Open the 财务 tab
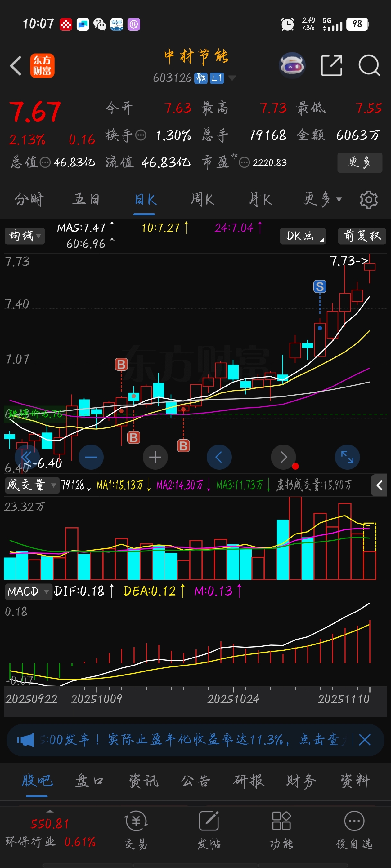Screen dimensions: 391x868 [301, 781]
